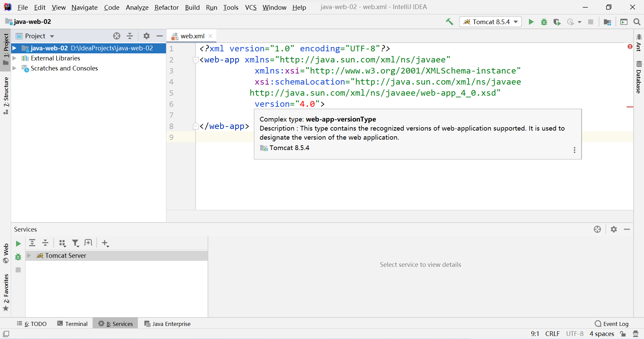Open the TODO tool window

32,324
